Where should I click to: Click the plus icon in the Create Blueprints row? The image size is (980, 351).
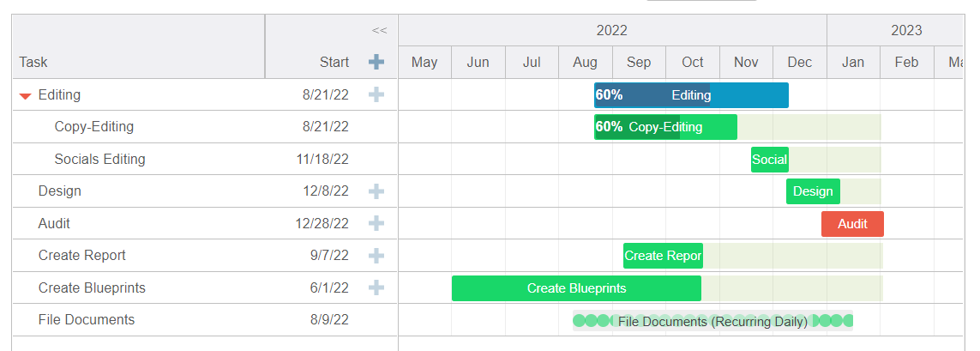(x=376, y=288)
